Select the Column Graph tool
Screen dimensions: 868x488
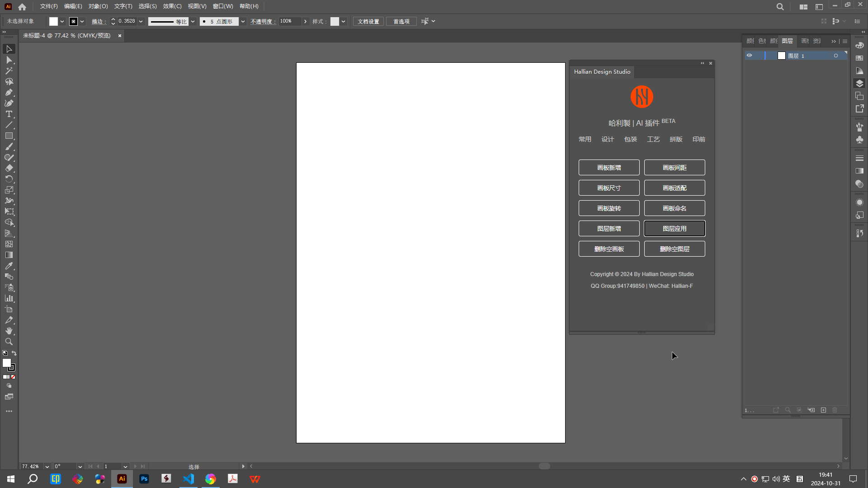(x=9, y=298)
